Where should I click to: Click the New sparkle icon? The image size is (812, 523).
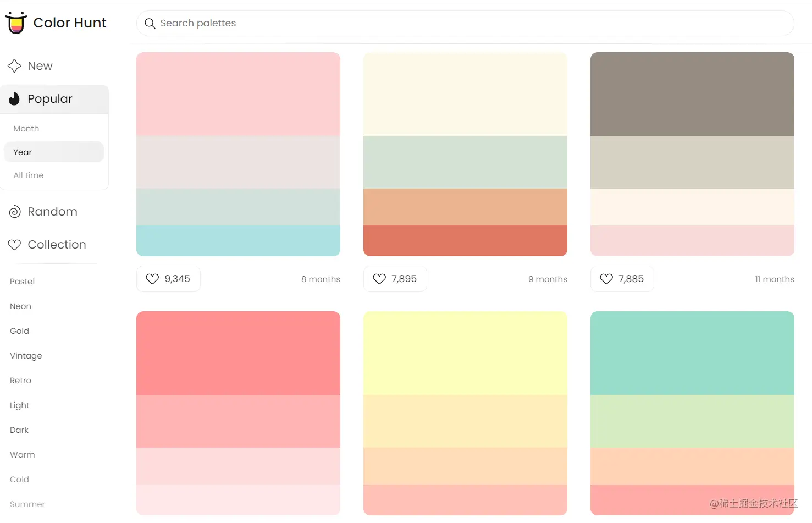[14, 66]
